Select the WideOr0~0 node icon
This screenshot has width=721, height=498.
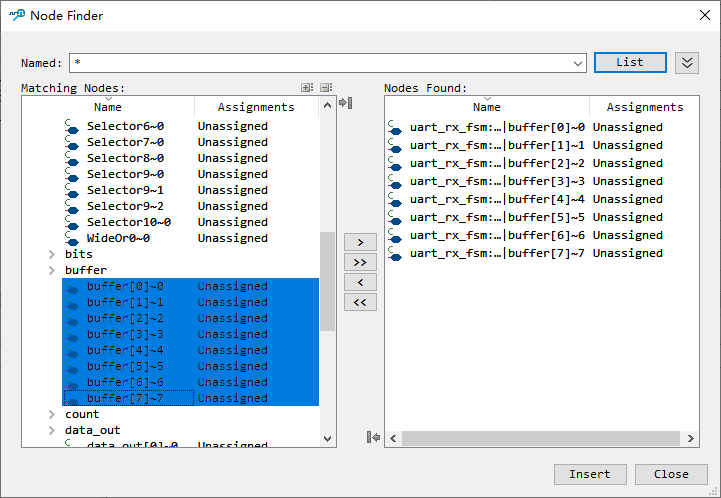[72, 239]
